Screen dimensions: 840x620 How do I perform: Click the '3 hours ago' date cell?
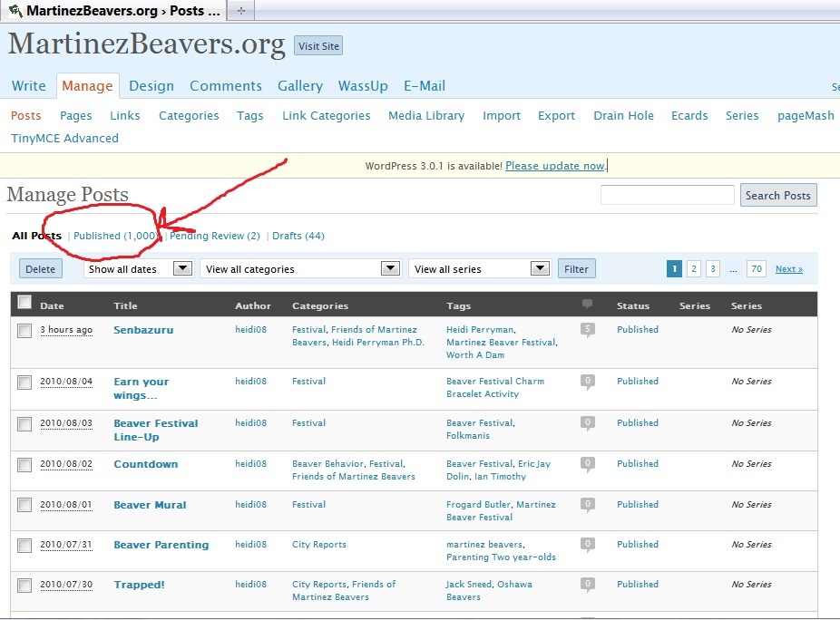66,330
